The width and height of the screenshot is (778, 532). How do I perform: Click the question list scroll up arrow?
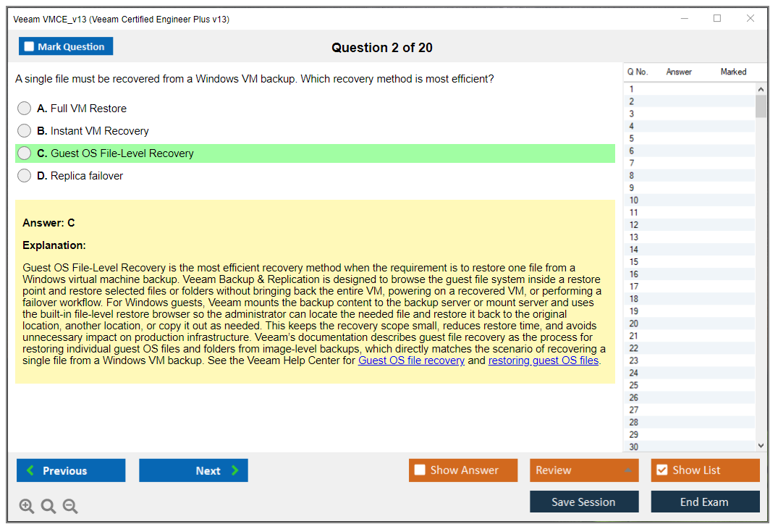pos(761,89)
